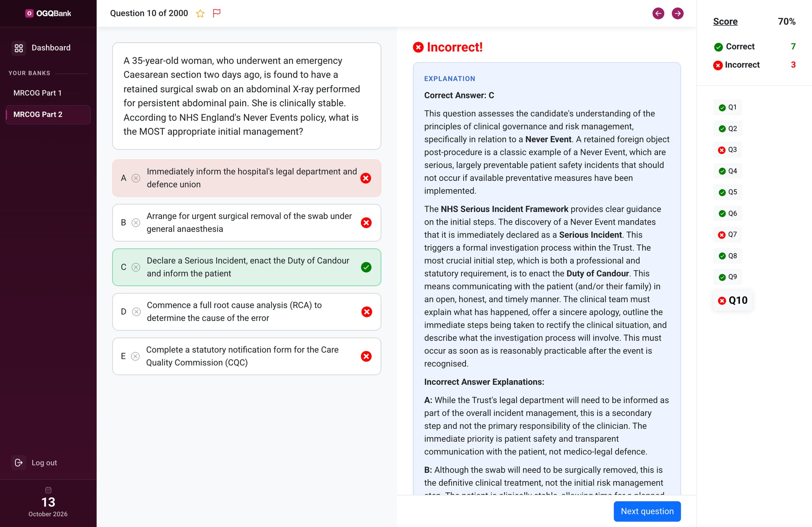Image resolution: width=812 pixels, height=527 pixels.
Task: Select answer C about Serious Incident
Action: pyautogui.click(x=247, y=267)
